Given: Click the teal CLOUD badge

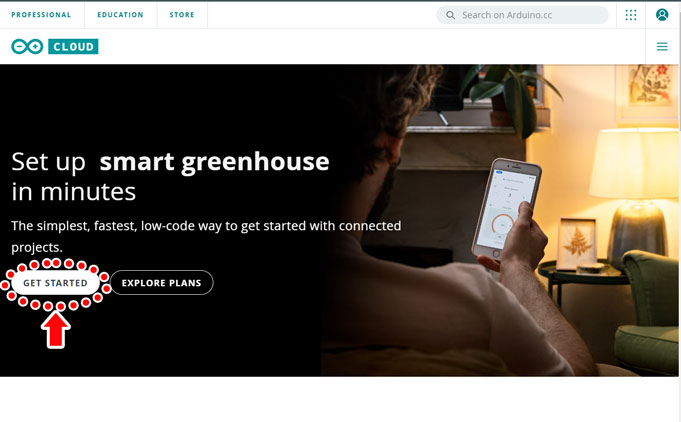Looking at the screenshot, I should 73,46.
